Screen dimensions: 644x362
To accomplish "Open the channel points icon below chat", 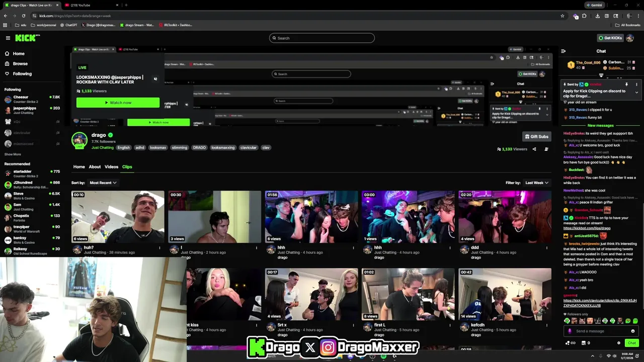I will tap(570, 343).
